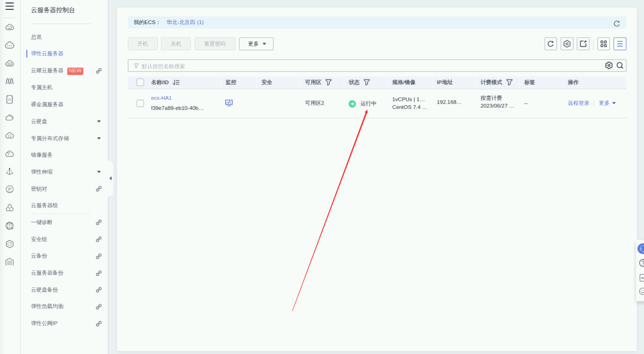Select all servers with the header checkbox
The width and height of the screenshot is (644, 354).
tap(140, 83)
